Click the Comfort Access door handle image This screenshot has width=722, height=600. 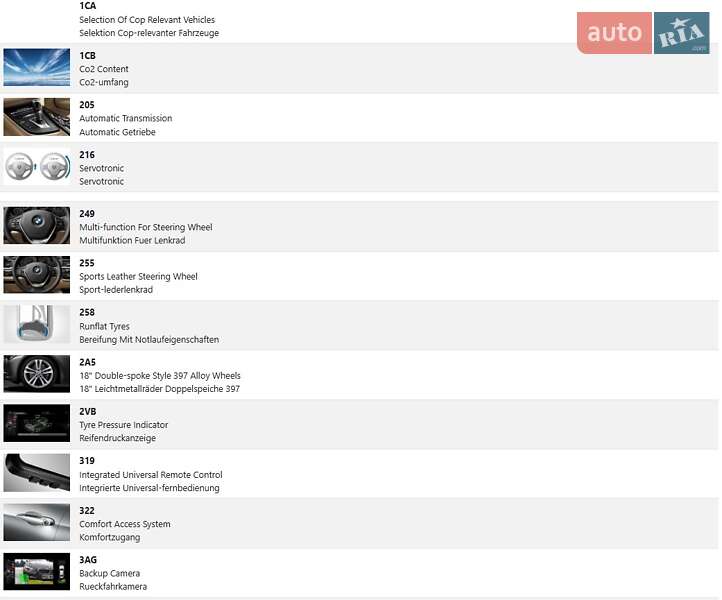pyautogui.click(x=37, y=523)
